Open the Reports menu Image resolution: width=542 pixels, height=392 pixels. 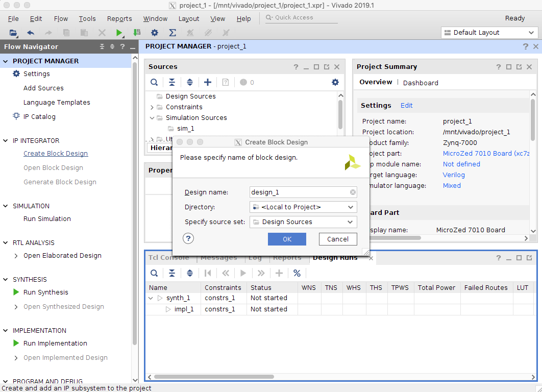click(119, 19)
